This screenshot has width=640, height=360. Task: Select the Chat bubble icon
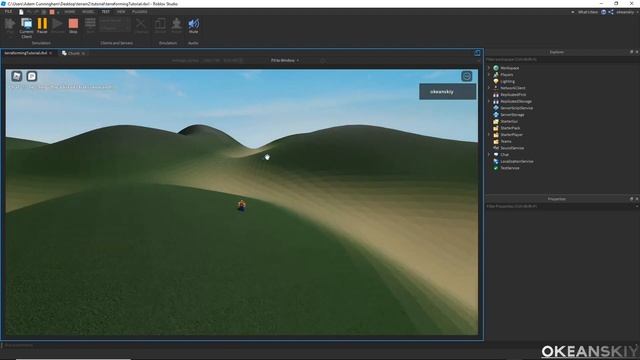click(x=496, y=155)
